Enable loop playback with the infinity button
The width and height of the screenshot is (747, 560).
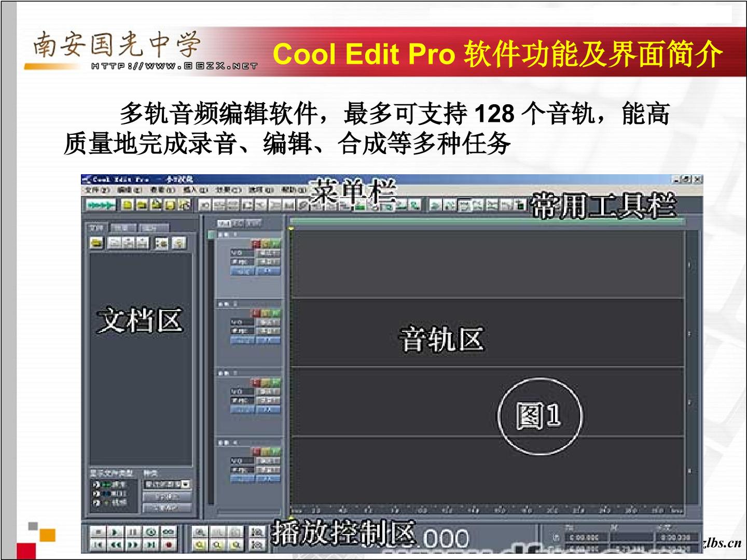click(169, 533)
